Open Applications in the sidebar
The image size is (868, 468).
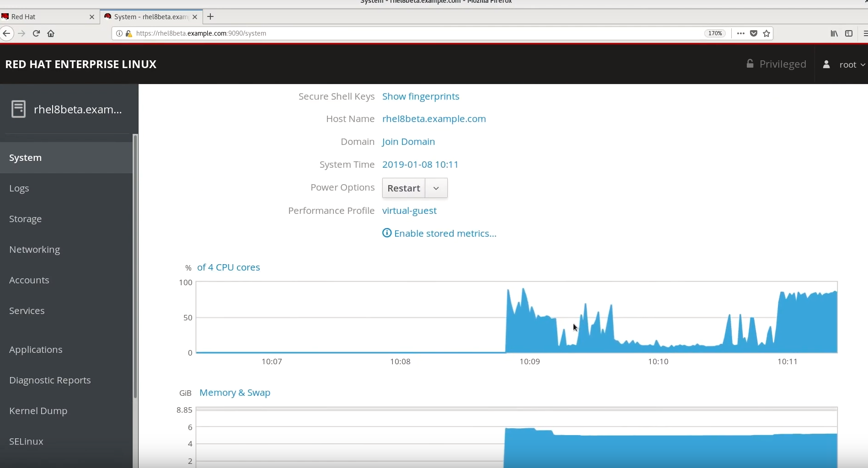tap(66, 350)
